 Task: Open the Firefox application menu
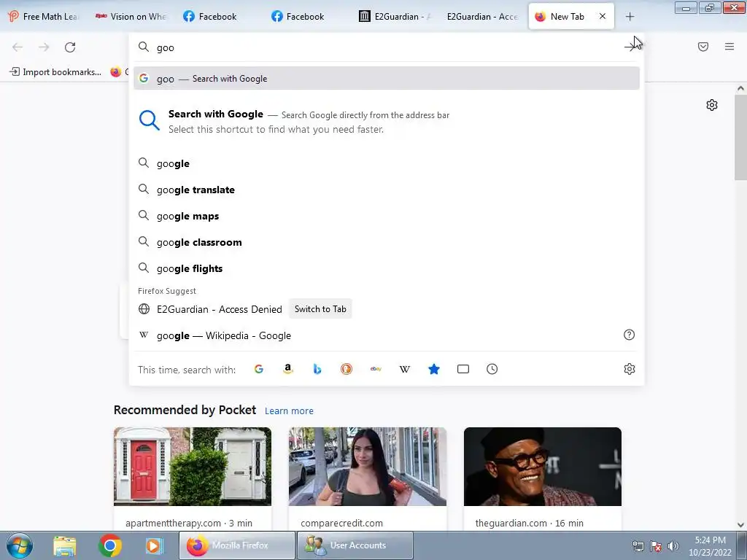coord(729,47)
